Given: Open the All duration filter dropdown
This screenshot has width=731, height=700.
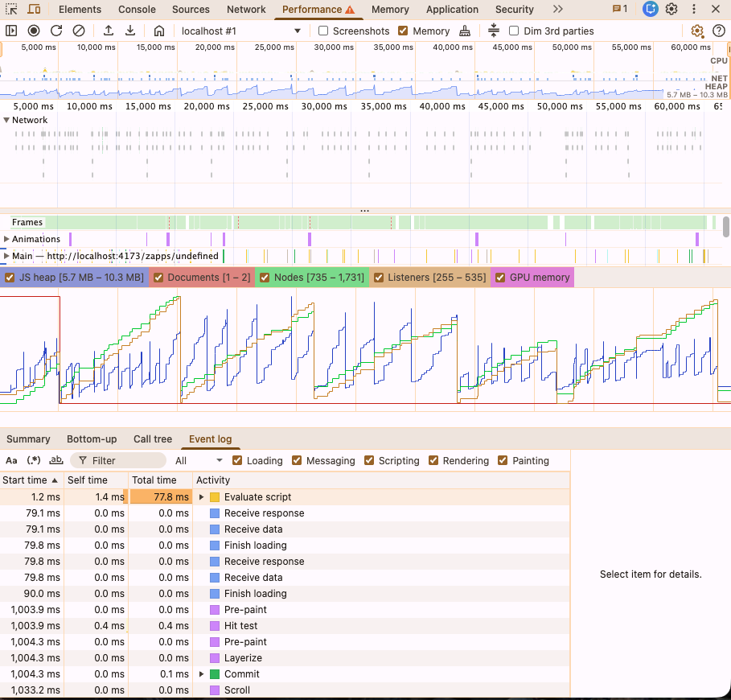Looking at the screenshot, I should 199,461.
